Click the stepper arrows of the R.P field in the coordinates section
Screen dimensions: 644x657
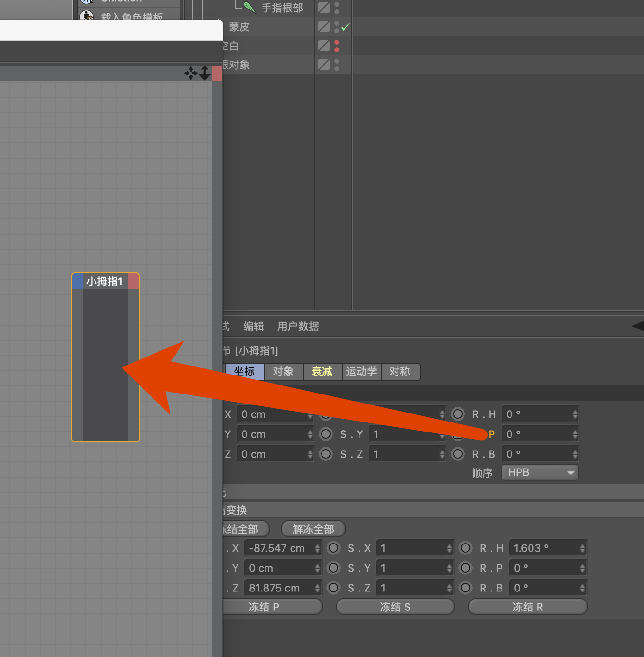point(575,434)
